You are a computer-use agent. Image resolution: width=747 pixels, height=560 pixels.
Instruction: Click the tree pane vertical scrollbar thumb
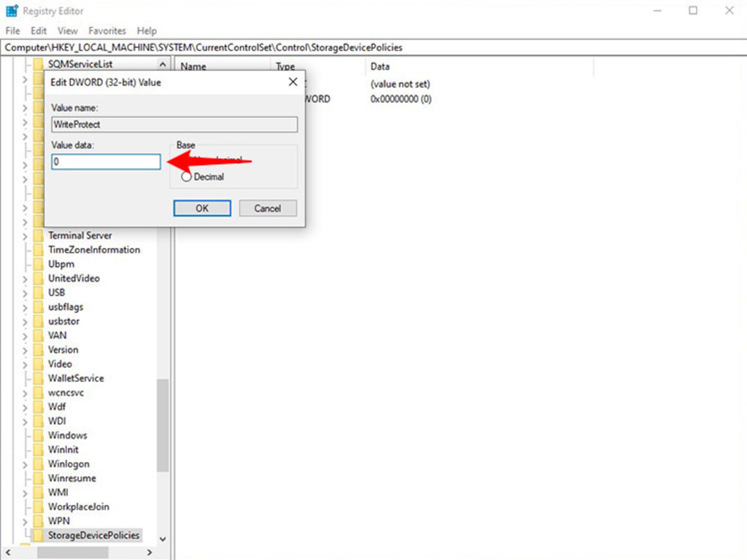pos(163,425)
